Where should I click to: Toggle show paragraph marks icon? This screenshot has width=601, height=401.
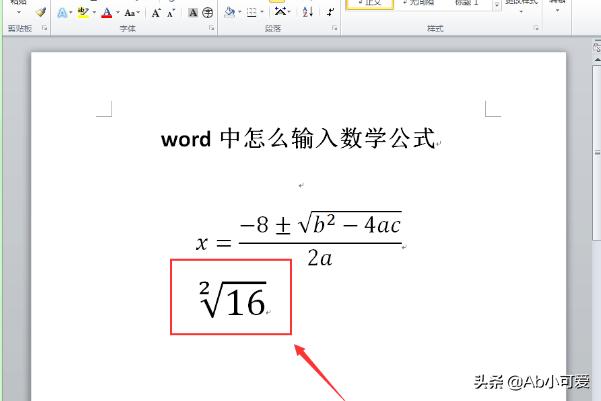[330, 12]
